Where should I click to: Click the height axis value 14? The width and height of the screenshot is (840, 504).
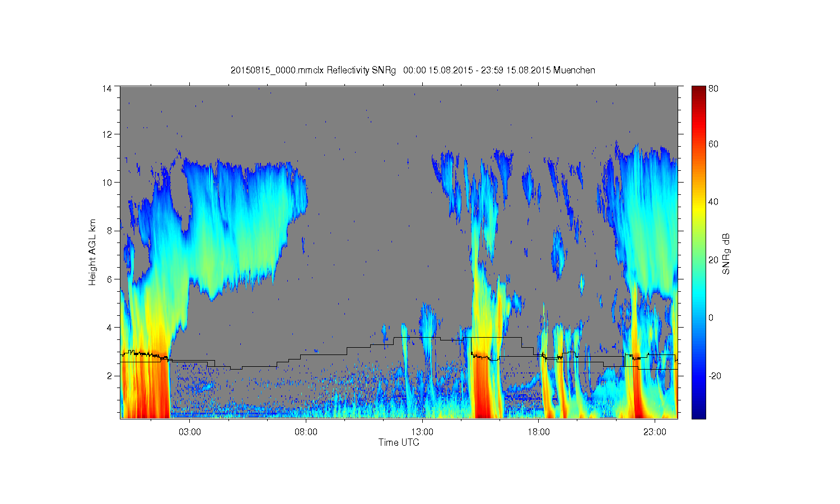pos(106,88)
